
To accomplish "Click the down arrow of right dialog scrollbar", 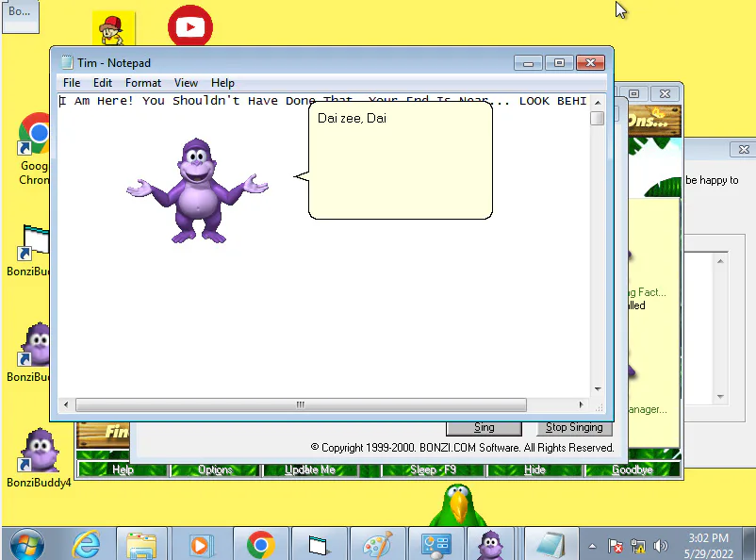I will coord(720,397).
